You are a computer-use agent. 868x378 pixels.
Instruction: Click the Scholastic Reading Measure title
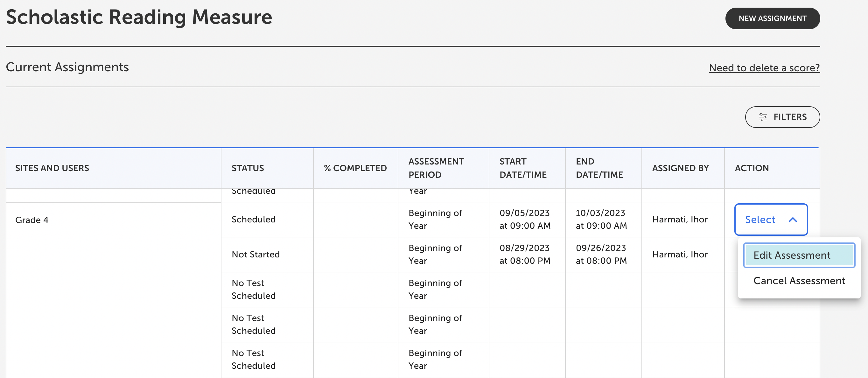pos(139,17)
